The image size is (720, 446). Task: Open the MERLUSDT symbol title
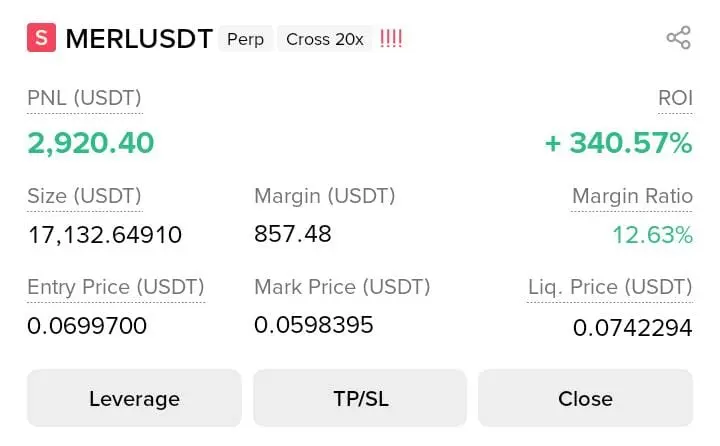tap(139, 39)
